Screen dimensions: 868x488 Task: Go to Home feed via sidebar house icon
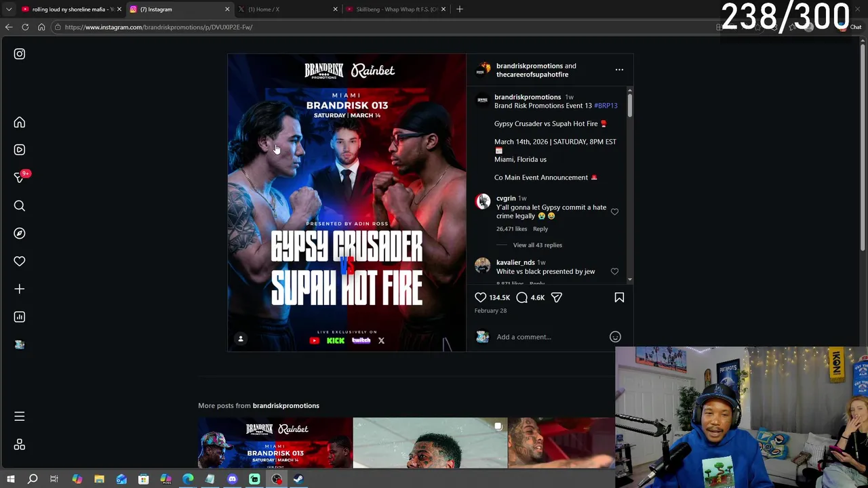click(x=20, y=123)
